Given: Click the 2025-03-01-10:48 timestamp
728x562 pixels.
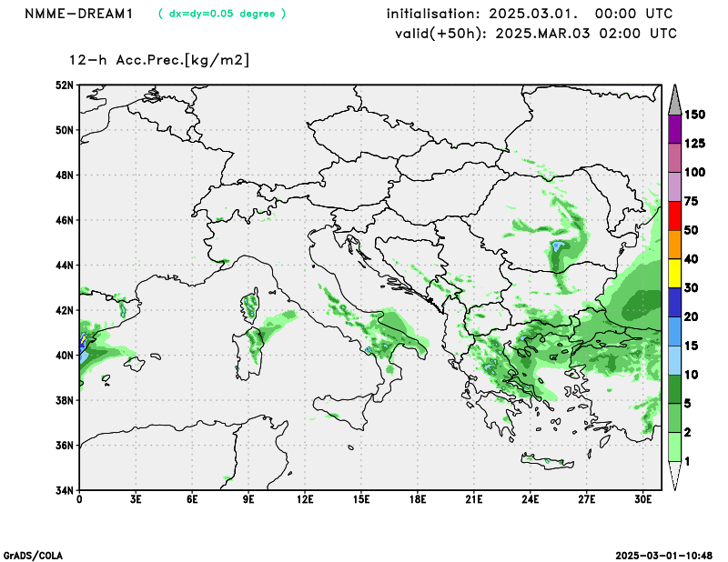Looking at the screenshot, I should click(x=664, y=556).
